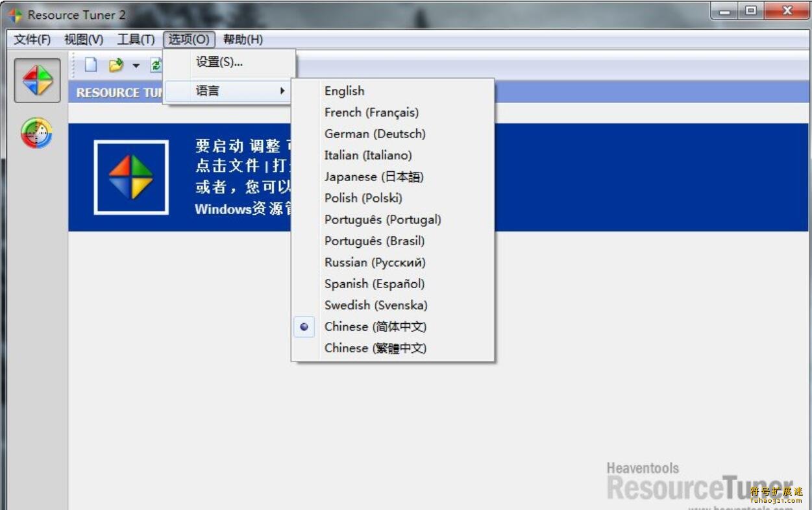Screen dimensions: 812x510
Task: Open the 帮助(H) menu
Action: tap(243, 40)
